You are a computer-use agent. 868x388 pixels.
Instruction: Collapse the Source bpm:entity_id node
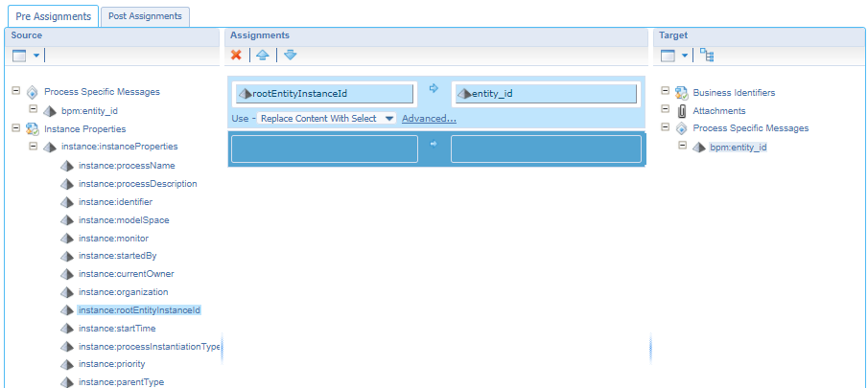[34, 109]
